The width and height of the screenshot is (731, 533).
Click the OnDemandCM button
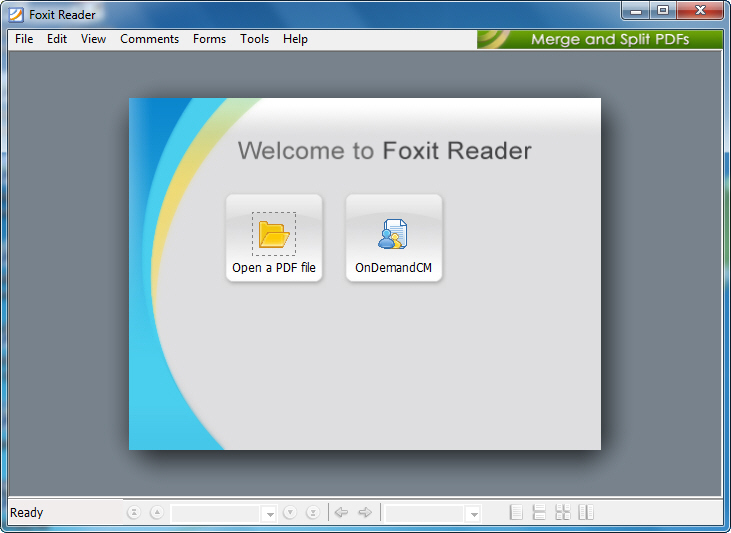[394, 238]
